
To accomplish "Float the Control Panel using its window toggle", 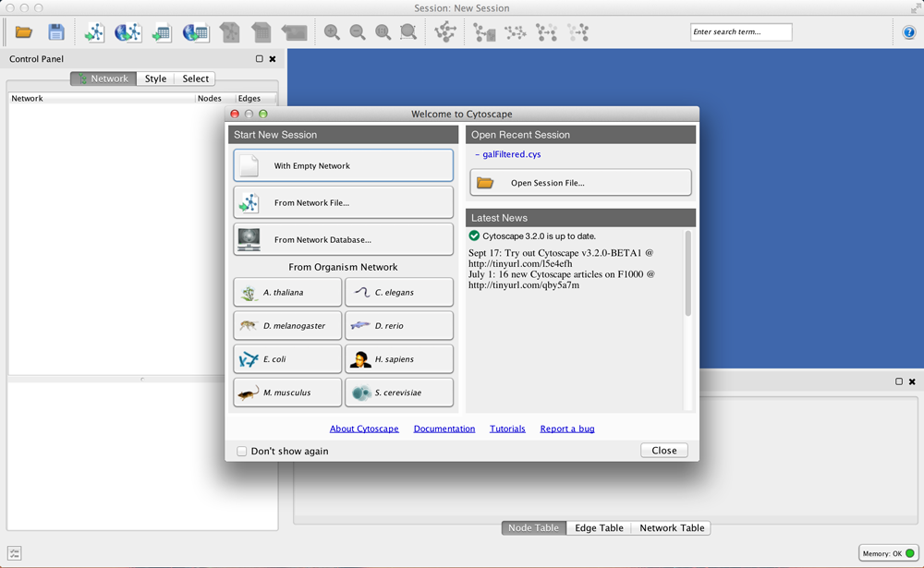I will pyautogui.click(x=260, y=59).
